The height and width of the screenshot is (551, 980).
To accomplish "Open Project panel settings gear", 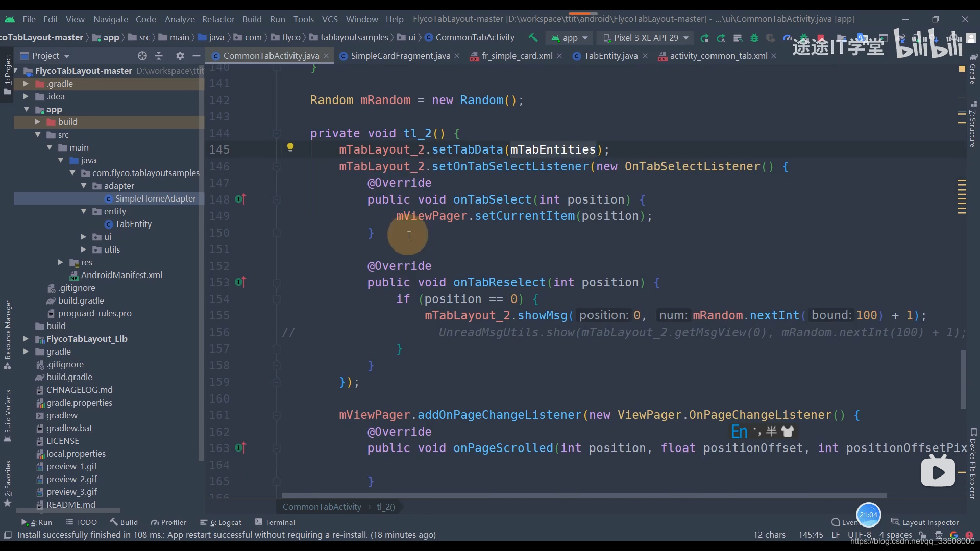I will pyautogui.click(x=180, y=56).
